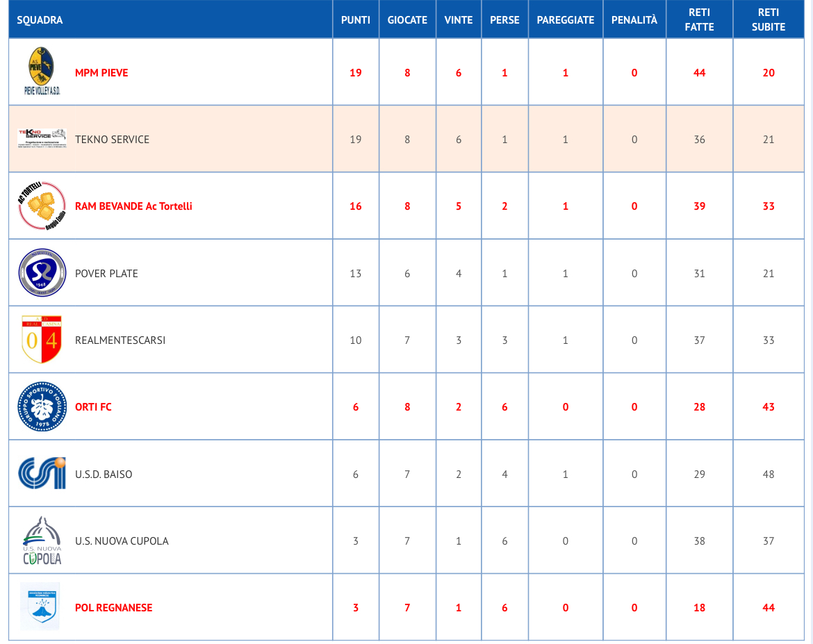Click Pol Regnanese's goals scored value 18
The height and width of the screenshot is (644, 813).
[700, 608]
